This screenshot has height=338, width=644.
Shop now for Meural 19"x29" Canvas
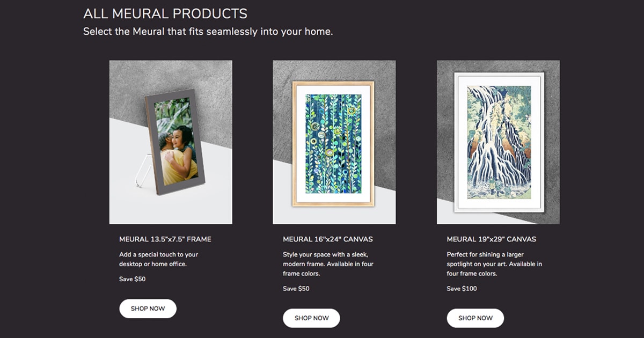[x=475, y=318]
